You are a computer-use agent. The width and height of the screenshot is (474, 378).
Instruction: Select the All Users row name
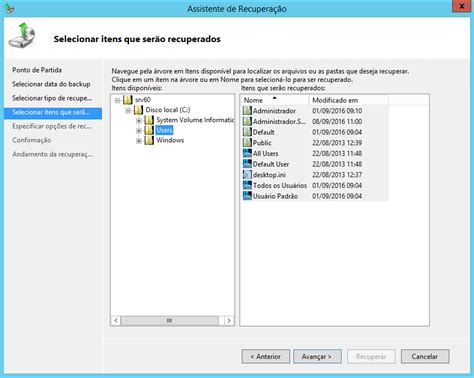pos(265,153)
